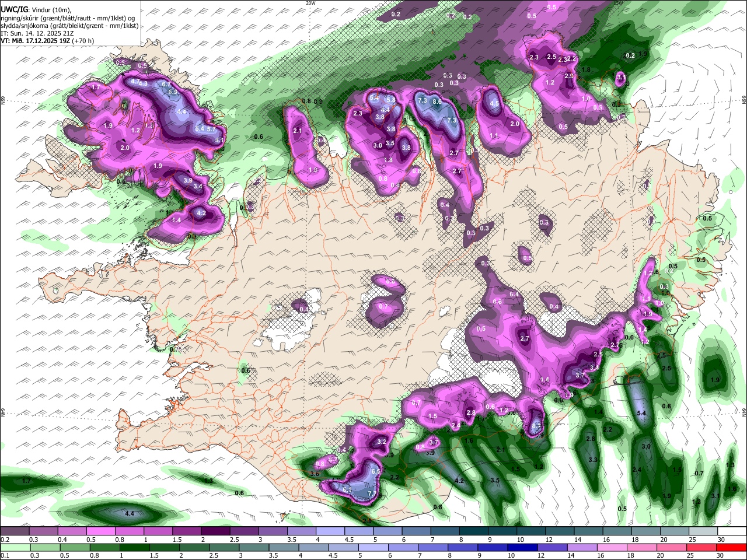Image resolution: width=747 pixels, height=560 pixels.
Task: Choose the bright pink swatch labeled 0.5 in upper legend
Action: tap(100, 531)
